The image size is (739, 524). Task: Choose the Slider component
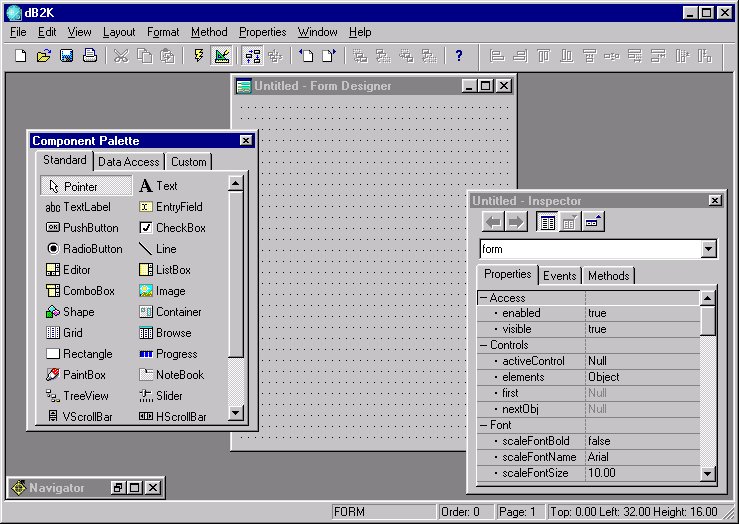(161, 396)
